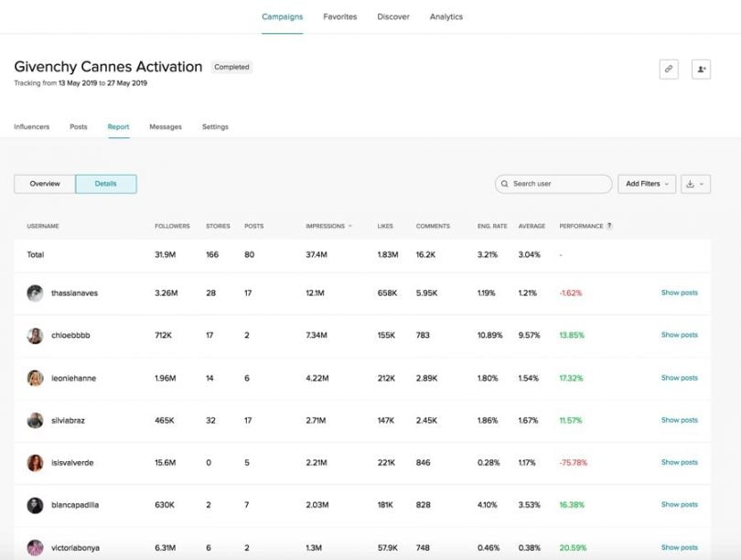Viewport: 741px width, 560px height.
Task: Click the Likes column header
Action: (x=385, y=226)
